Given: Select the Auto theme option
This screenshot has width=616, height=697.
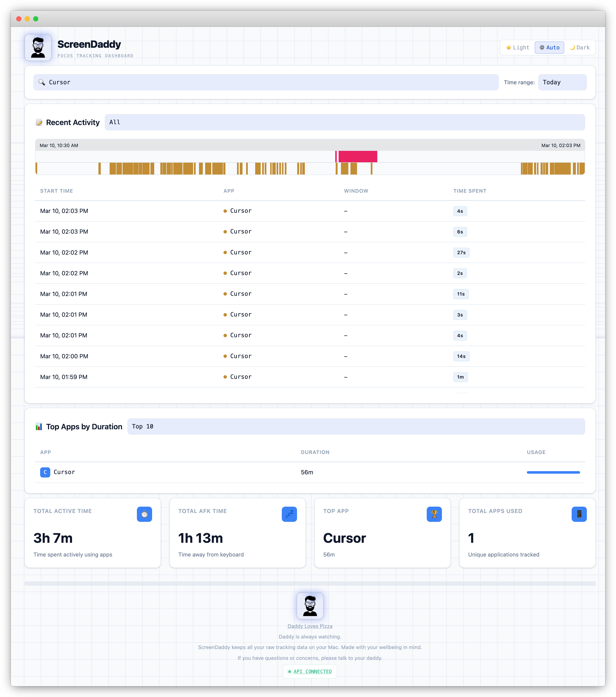Looking at the screenshot, I should 549,47.
